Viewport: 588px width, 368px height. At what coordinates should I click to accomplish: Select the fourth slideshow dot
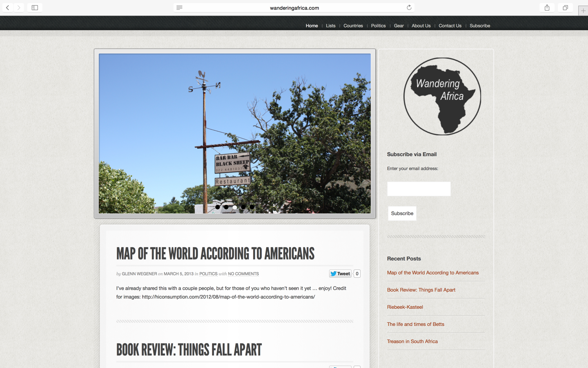point(243,207)
